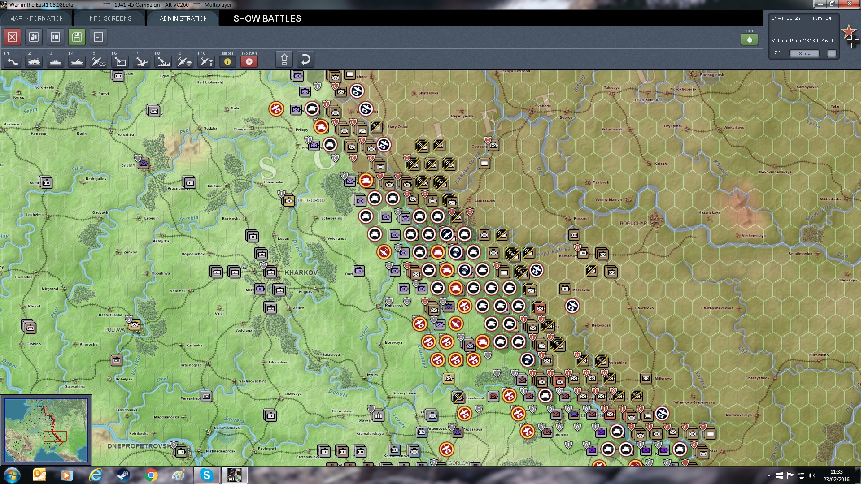The height and width of the screenshot is (484, 868).
Task: Open Steam from the taskbar
Action: coord(123,475)
